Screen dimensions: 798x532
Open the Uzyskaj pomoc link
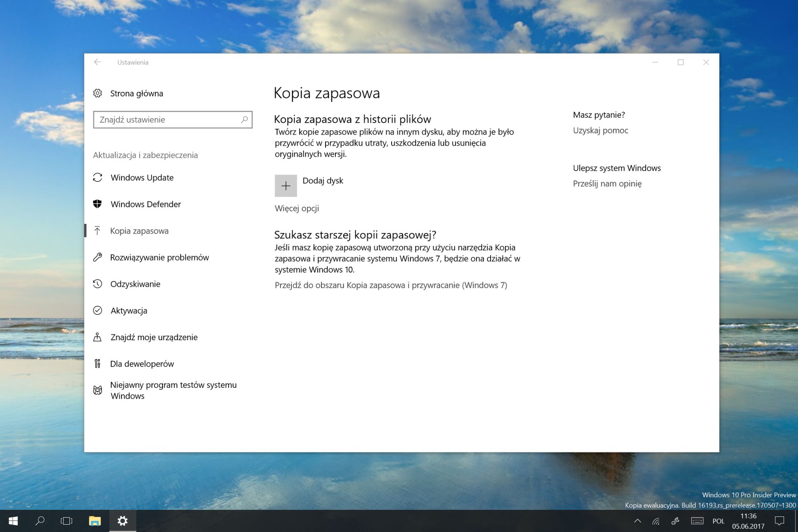coord(600,131)
